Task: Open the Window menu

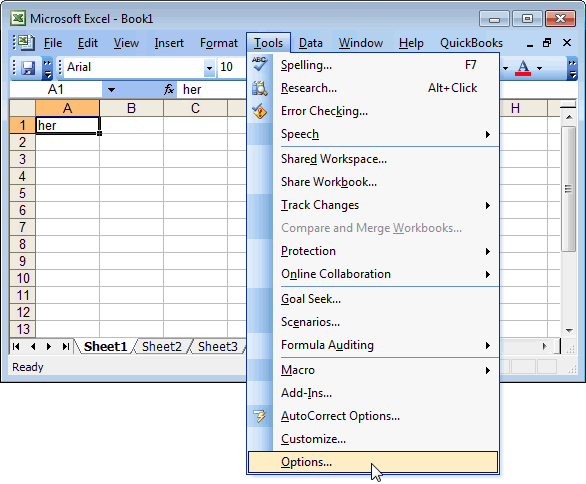Action: pyautogui.click(x=361, y=43)
